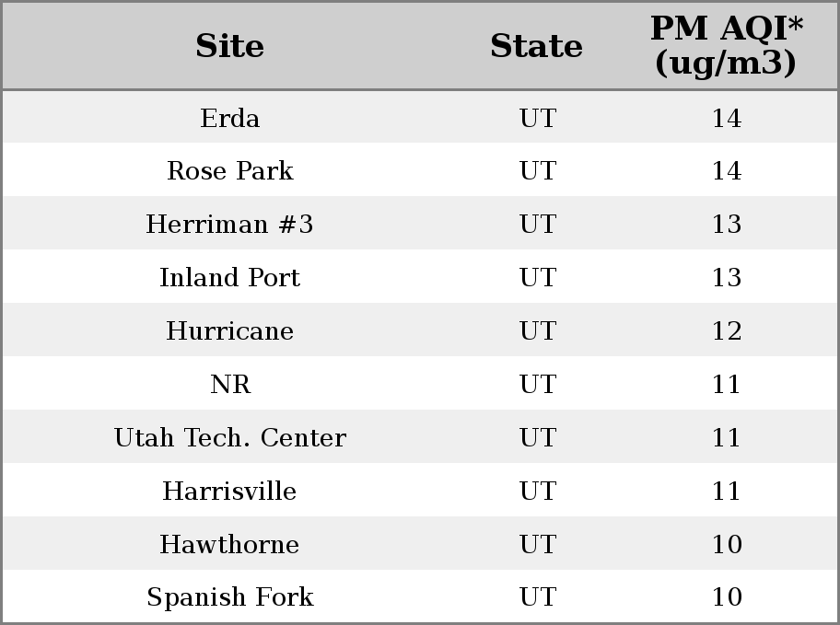Select the Harrisville site name
This screenshot has width=840, height=625.
[x=230, y=491]
